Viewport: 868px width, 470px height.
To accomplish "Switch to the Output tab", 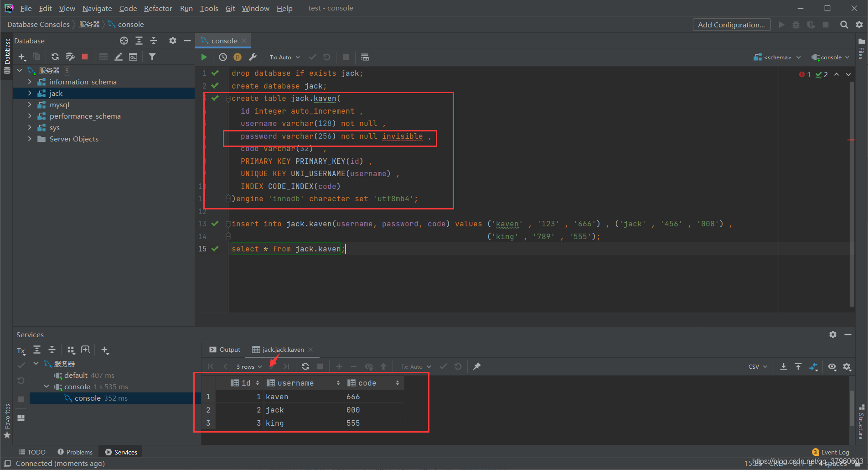I will [225, 350].
